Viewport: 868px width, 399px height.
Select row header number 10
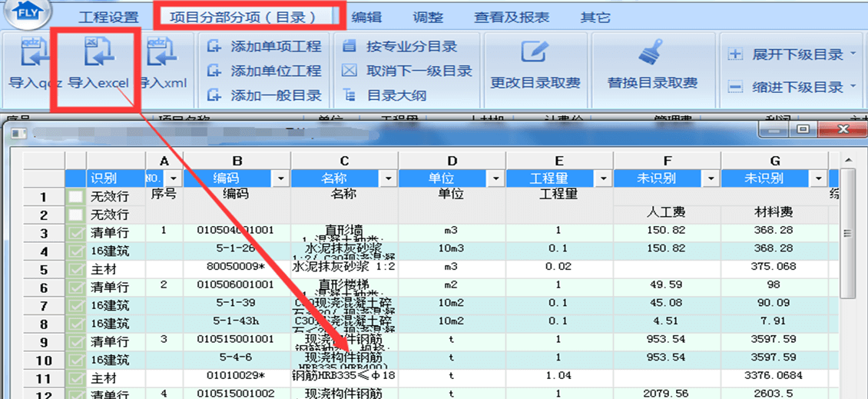coord(43,361)
